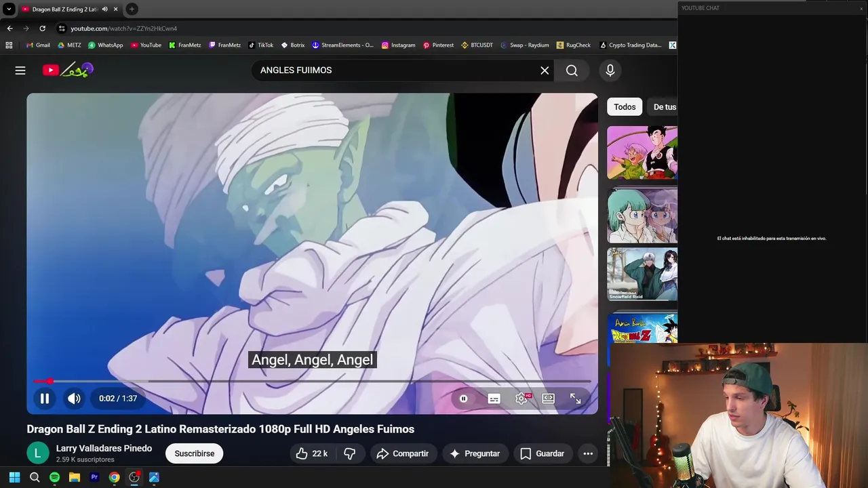Open Larry Valladares Pinedo channel avatar
Viewport: 868px width, 488px height.
point(38,453)
